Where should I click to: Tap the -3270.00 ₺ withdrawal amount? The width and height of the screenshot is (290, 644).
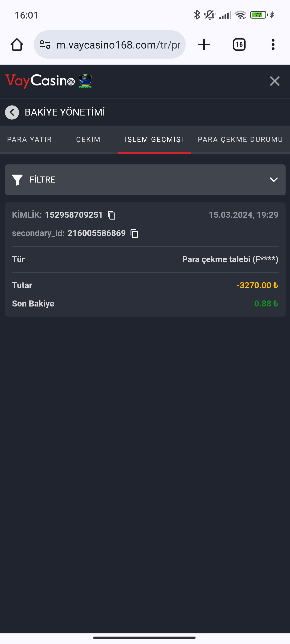(257, 285)
